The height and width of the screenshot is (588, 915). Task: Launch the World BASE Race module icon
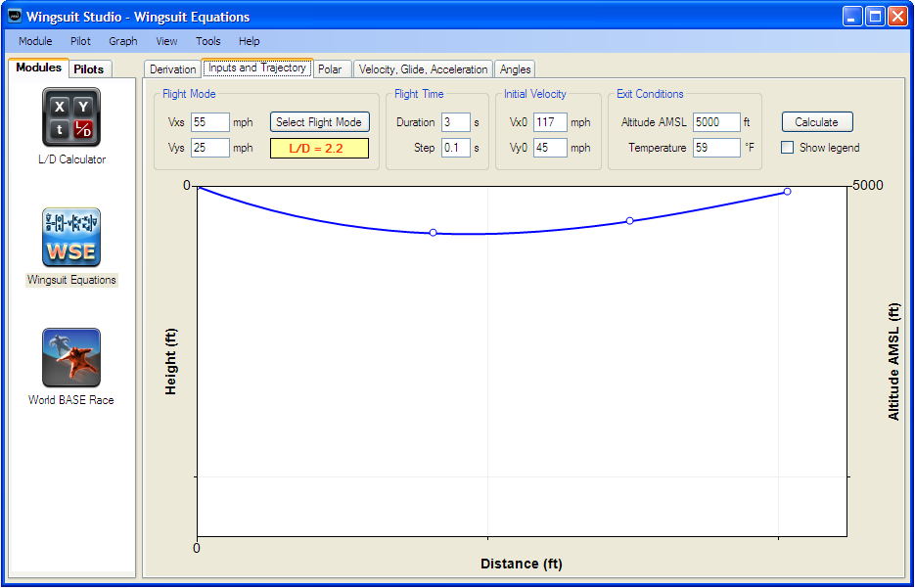point(71,358)
